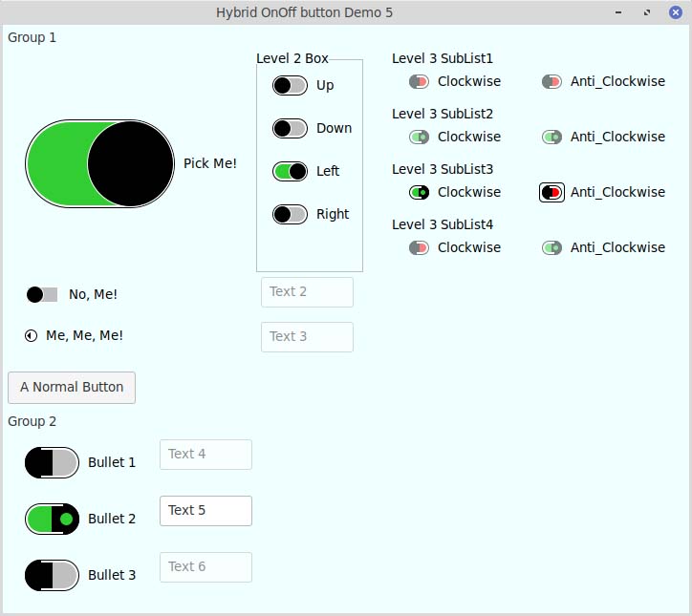Toggle Bullet 1 switch in Group 2
The height and width of the screenshot is (616, 692).
52,462
